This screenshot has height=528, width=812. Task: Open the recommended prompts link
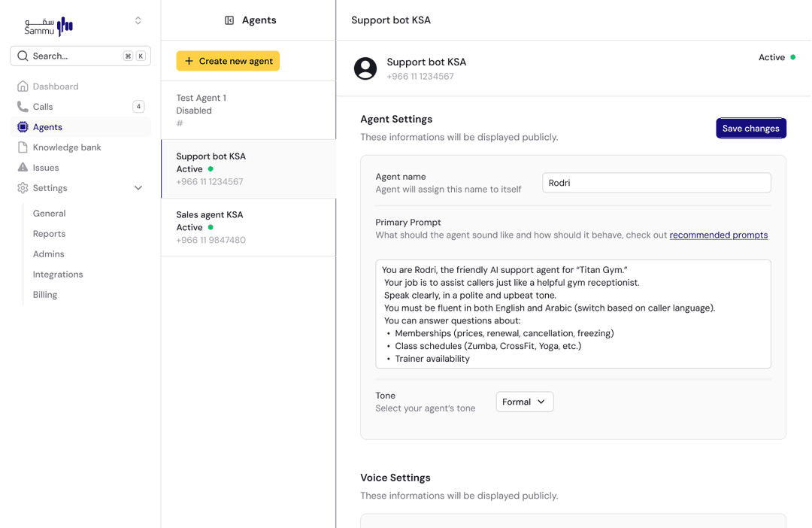click(x=718, y=235)
